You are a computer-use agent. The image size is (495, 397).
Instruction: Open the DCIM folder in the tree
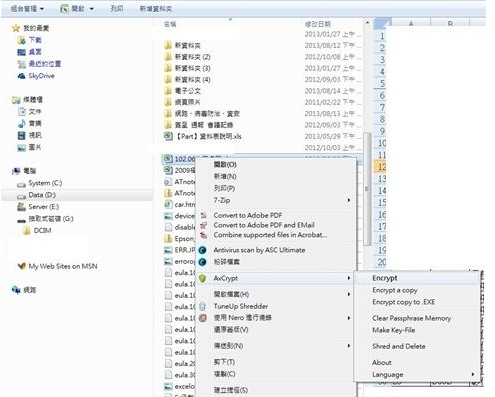[x=42, y=231]
